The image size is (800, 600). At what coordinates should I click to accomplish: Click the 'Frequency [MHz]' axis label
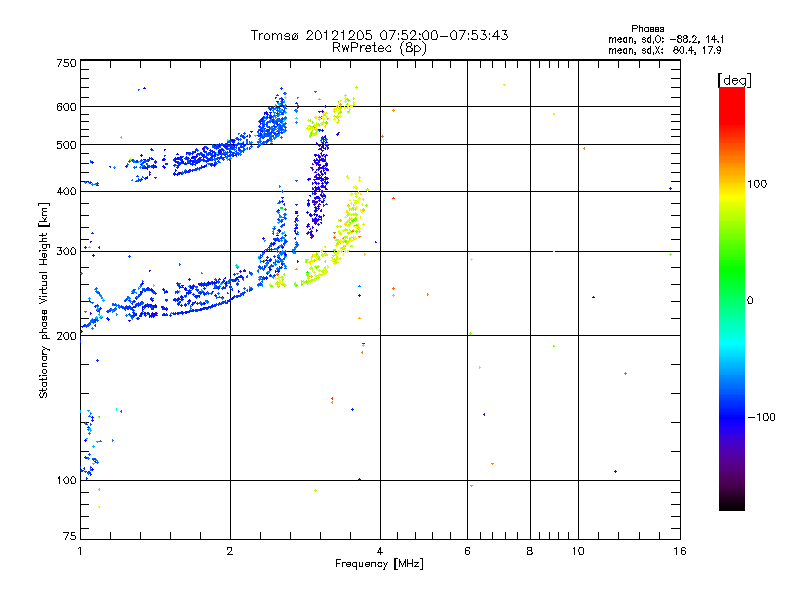pos(379,564)
